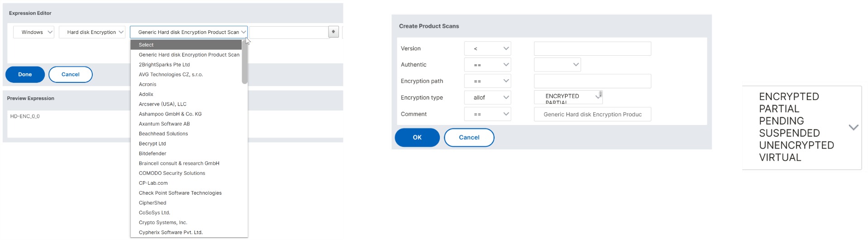Click the plus icon beside the empty field
The image size is (868, 240).
pyautogui.click(x=334, y=32)
